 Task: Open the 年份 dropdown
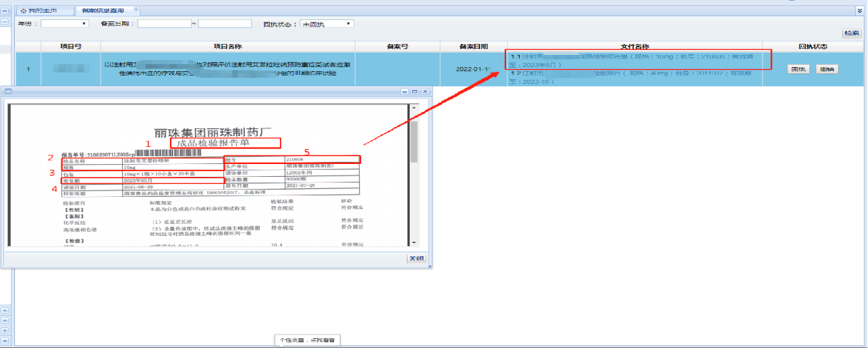click(x=64, y=24)
